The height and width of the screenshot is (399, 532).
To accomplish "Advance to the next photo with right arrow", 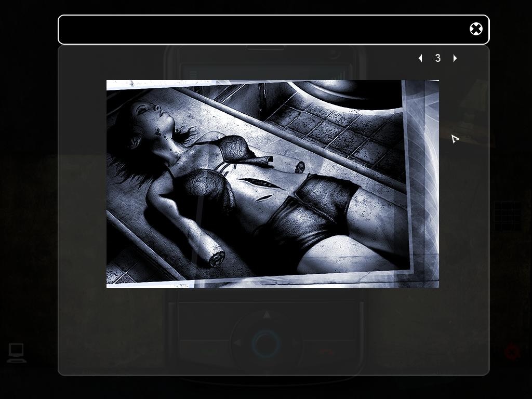I will click(455, 58).
